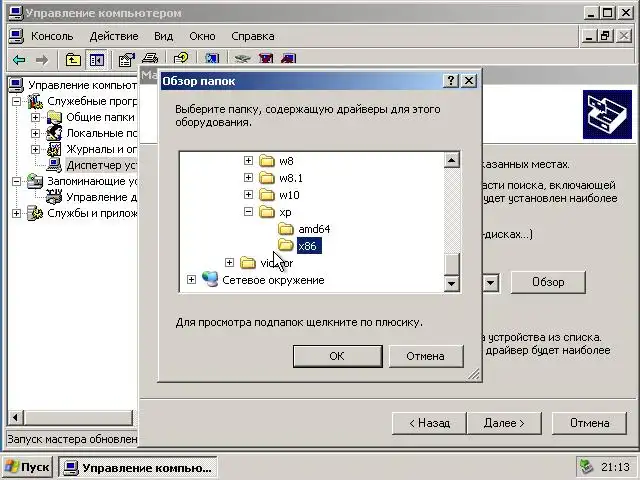Click the Журналы и оповещения icon
This screenshot has width=640, height=480.
point(54,149)
